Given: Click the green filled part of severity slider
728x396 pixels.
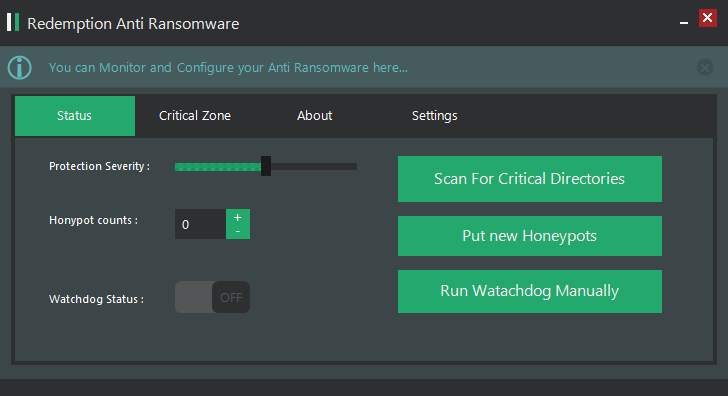Looking at the screenshot, I should click(218, 167).
